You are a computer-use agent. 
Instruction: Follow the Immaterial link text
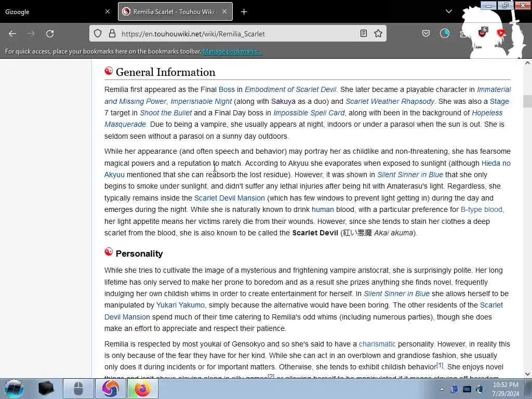point(494,89)
